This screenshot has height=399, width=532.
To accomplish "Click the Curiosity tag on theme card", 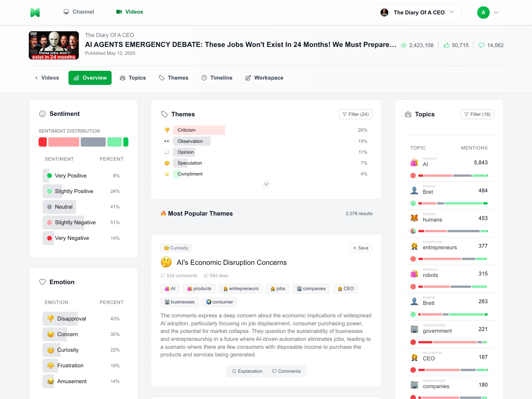I will (176, 248).
